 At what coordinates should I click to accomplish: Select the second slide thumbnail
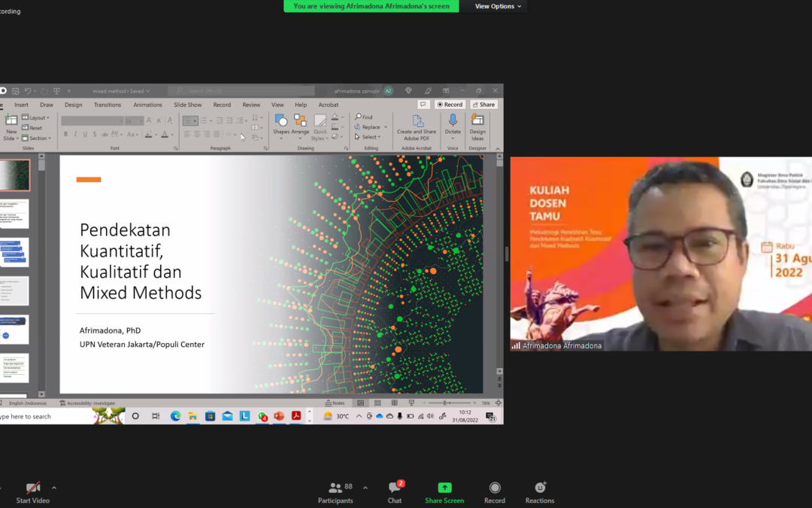(x=15, y=214)
